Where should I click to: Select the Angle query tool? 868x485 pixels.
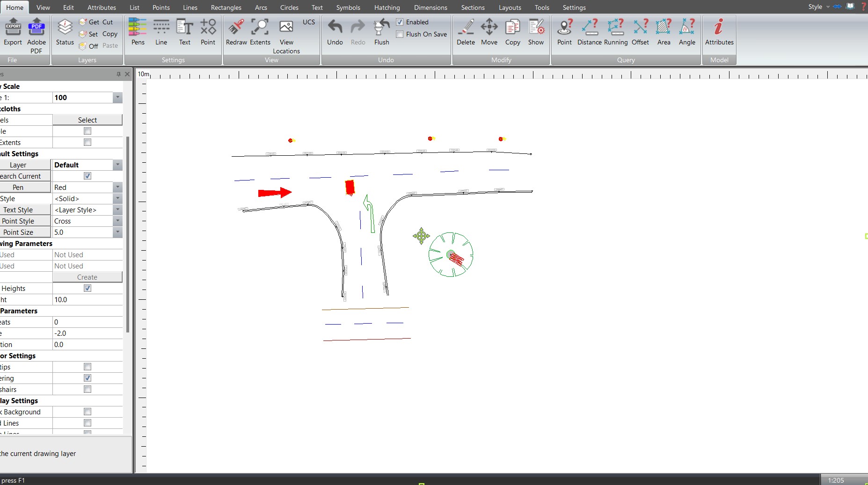pyautogui.click(x=687, y=27)
